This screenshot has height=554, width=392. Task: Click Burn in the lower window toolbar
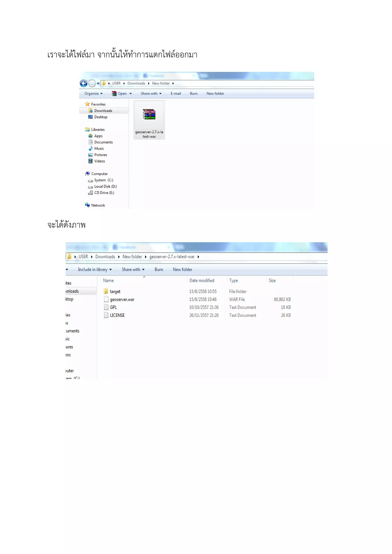tap(159, 270)
